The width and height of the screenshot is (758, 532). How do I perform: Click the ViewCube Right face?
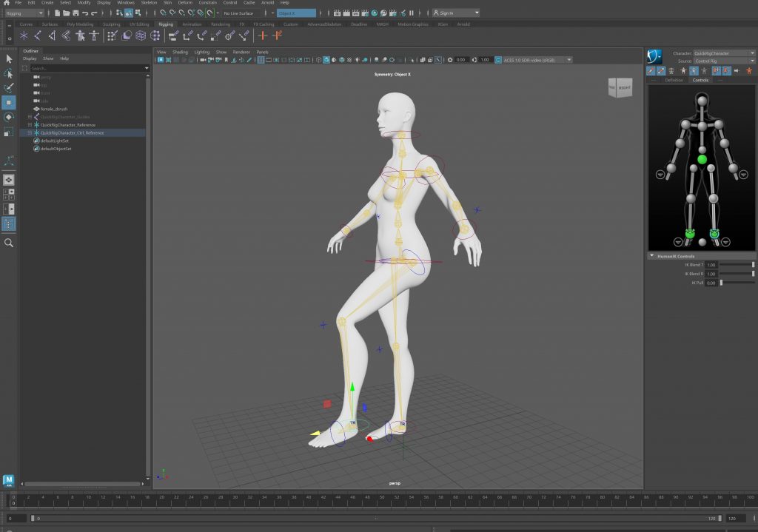tap(625, 87)
